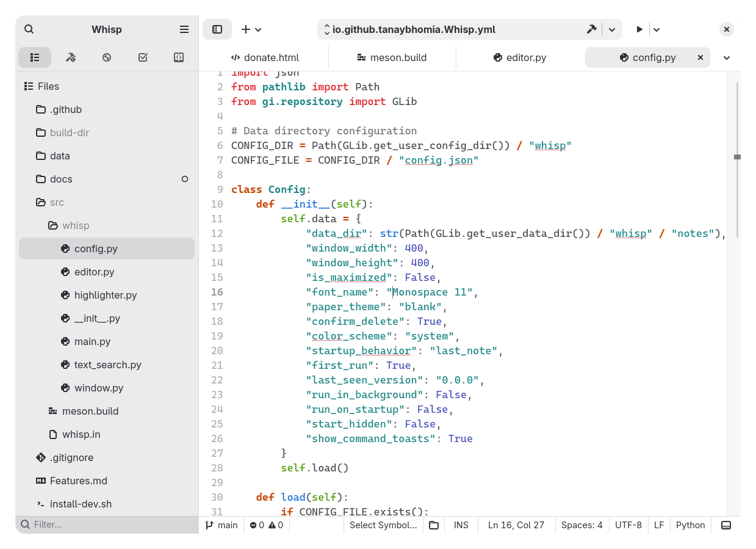The width and height of the screenshot is (756, 549).
Task: Collapse the whisp subfolder
Action: coord(107,225)
